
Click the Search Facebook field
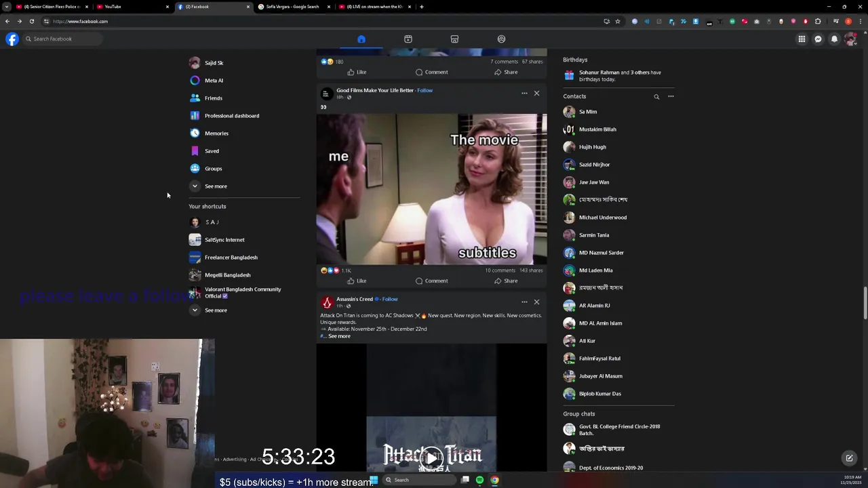tap(62, 39)
